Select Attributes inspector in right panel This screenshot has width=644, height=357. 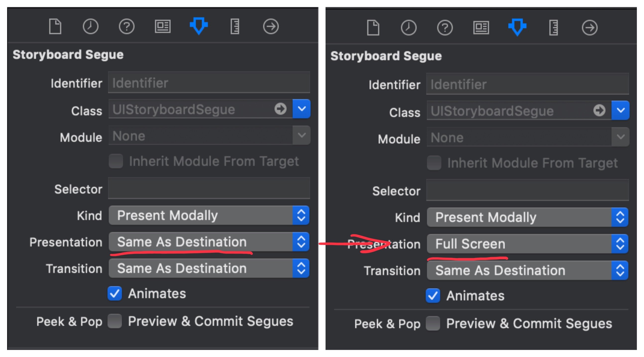pyautogui.click(x=517, y=27)
